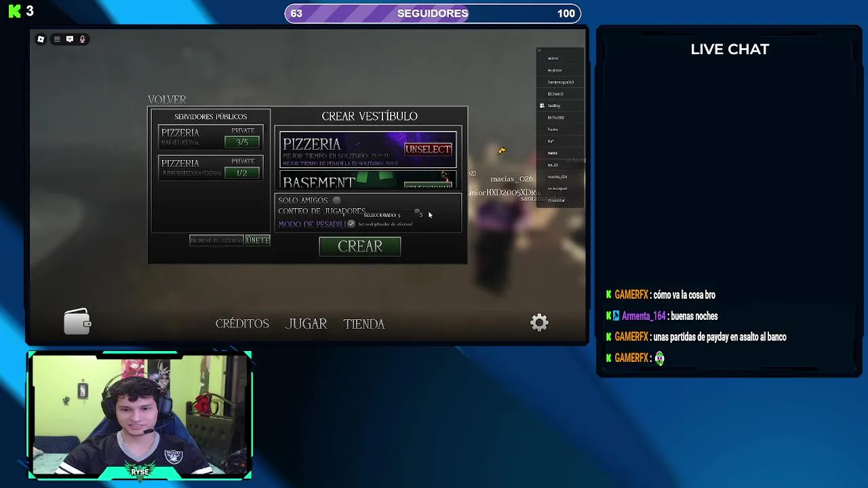The image size is (868, 488).
Task: Open the Roblox logo menu
Action: coord(41,39)
